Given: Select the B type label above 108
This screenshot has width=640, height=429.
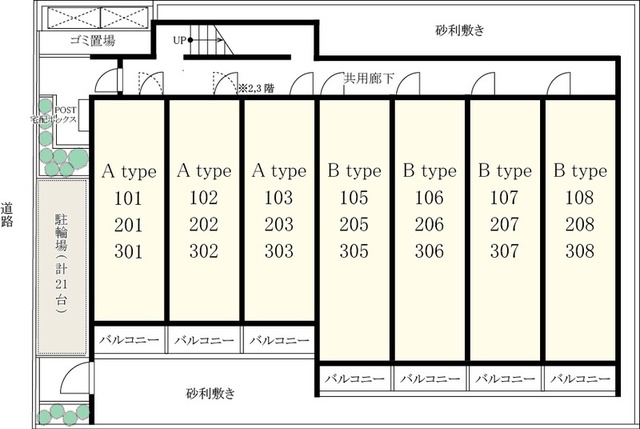Looking at the screenshot, I should pos(580,171).
